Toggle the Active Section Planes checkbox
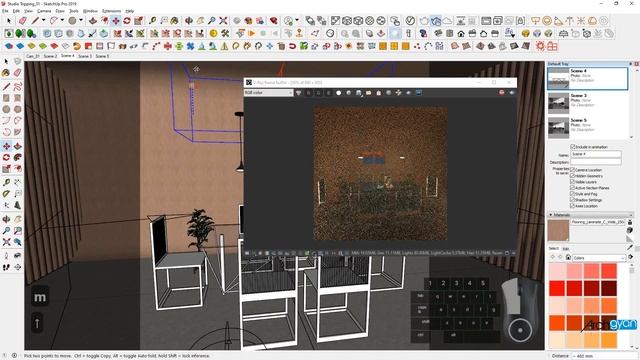Viewport: 640px width, 360px height. coord(572,188)
